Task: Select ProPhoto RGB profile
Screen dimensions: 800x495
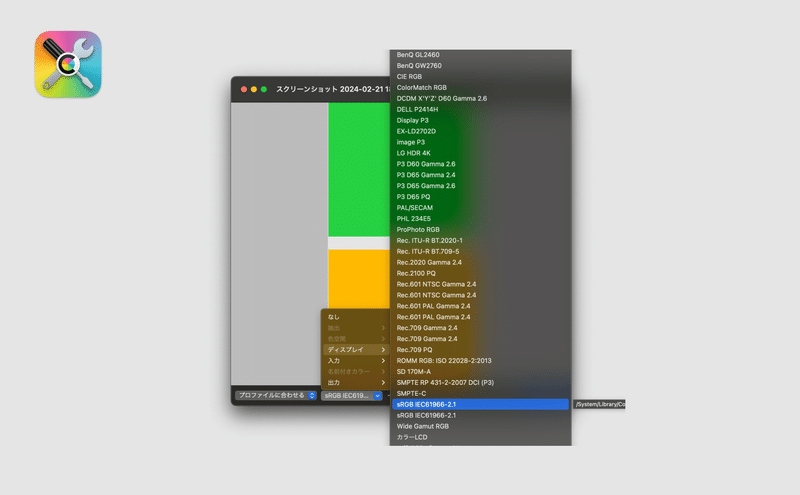Action: pyautogui.click(x=481, y=230)
